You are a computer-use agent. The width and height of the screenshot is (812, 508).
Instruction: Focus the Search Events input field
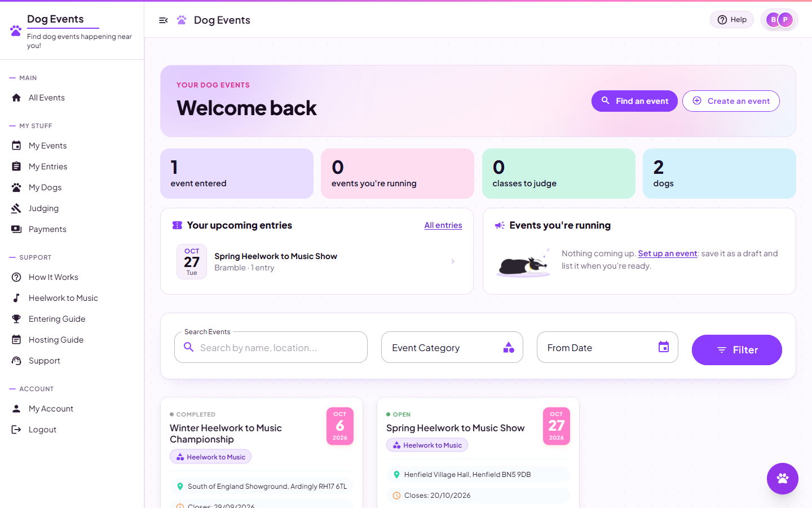271,347
